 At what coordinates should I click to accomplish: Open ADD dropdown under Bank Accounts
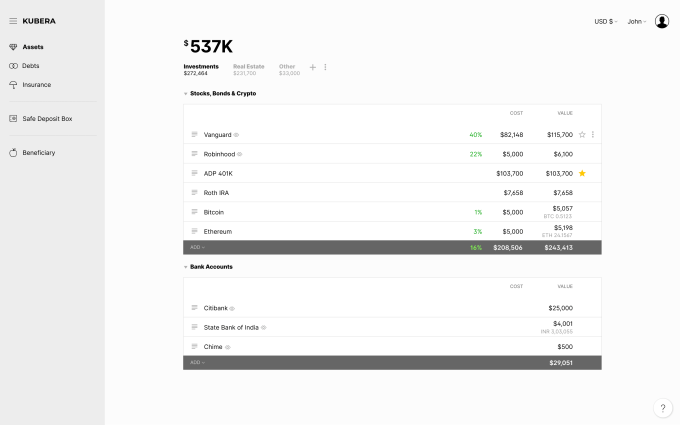pos(197,363)
